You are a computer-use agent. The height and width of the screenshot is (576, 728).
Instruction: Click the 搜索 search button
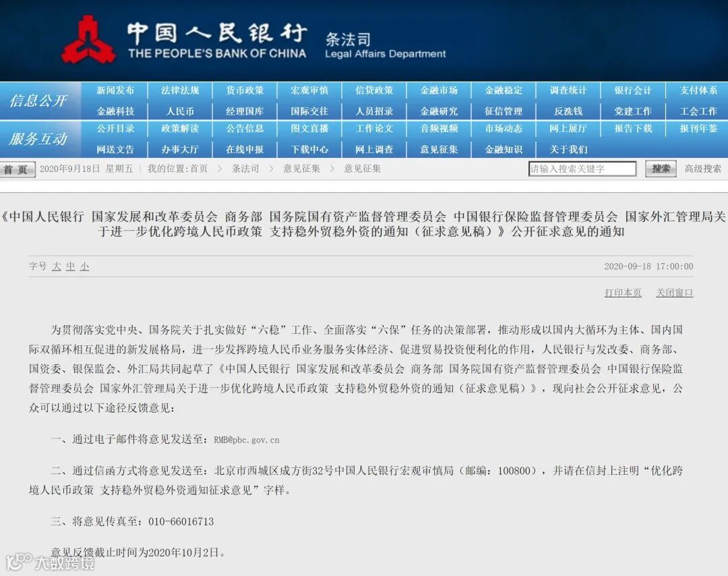[x=661, y=169]
